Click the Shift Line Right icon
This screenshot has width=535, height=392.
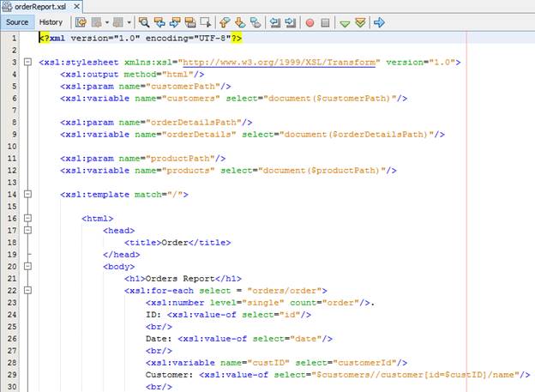click(291, 22)
